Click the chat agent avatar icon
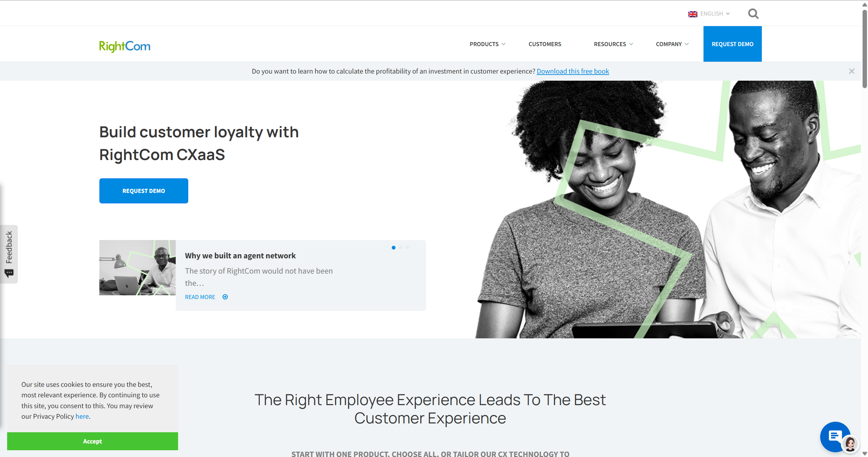The height and width of the screenshot is (457, 868). [x=850, y=443]
